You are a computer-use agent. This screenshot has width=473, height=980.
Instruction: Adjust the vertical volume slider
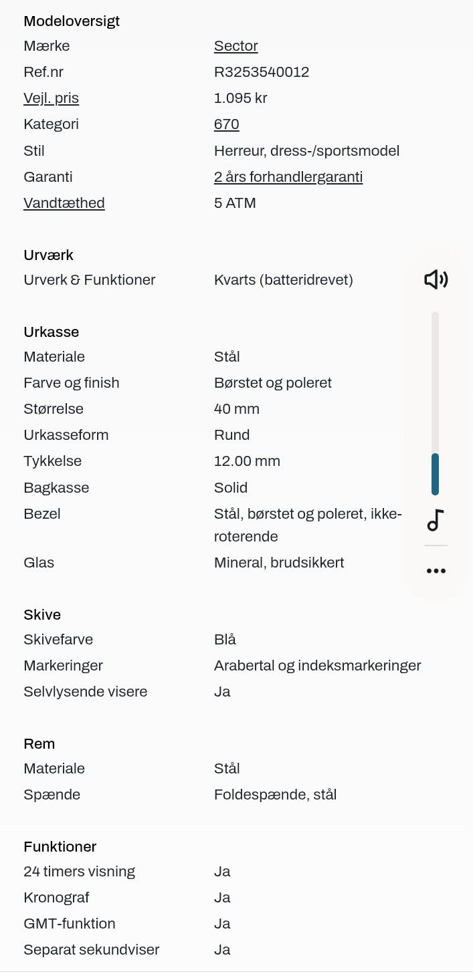[x=435, y=403]
